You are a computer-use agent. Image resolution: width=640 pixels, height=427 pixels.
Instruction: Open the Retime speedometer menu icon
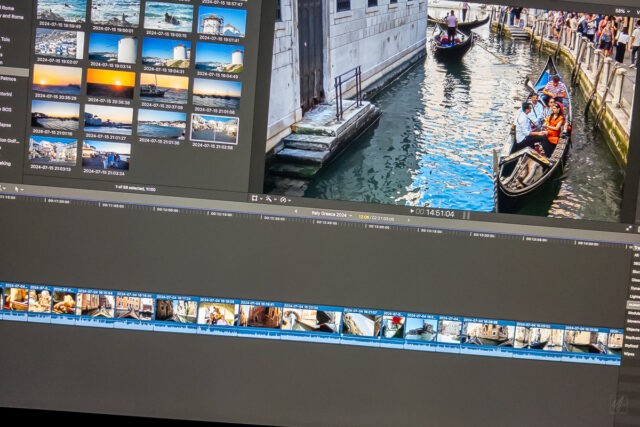(x=283, y=200)
